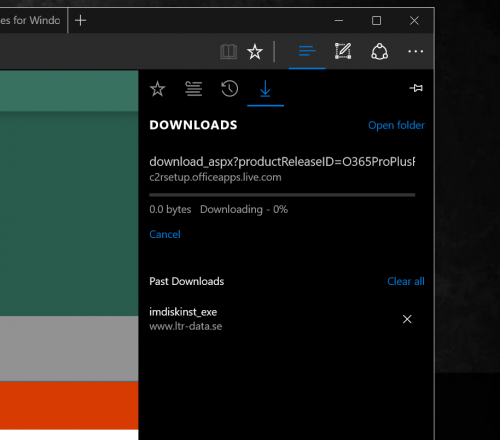
Task: Click Open folder link
Action: coord(396,125)
